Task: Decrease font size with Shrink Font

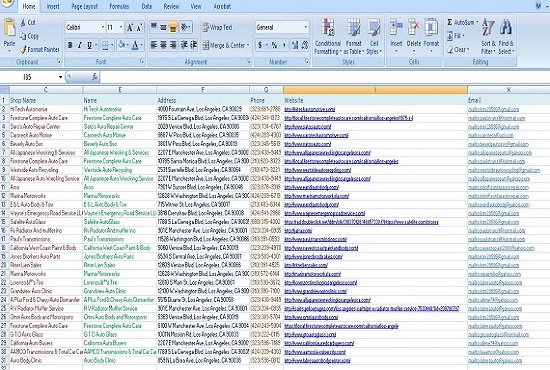Action: click(x=139, y=27)
